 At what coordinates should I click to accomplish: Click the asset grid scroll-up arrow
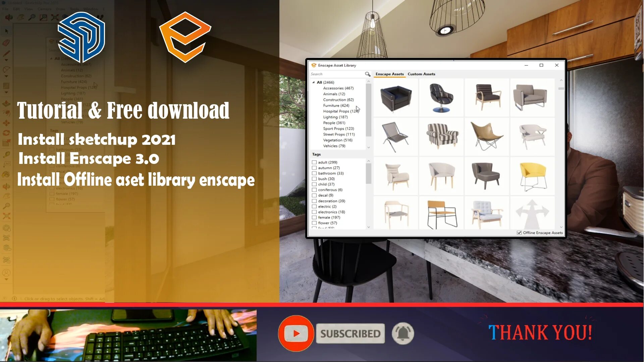[561, 80]
